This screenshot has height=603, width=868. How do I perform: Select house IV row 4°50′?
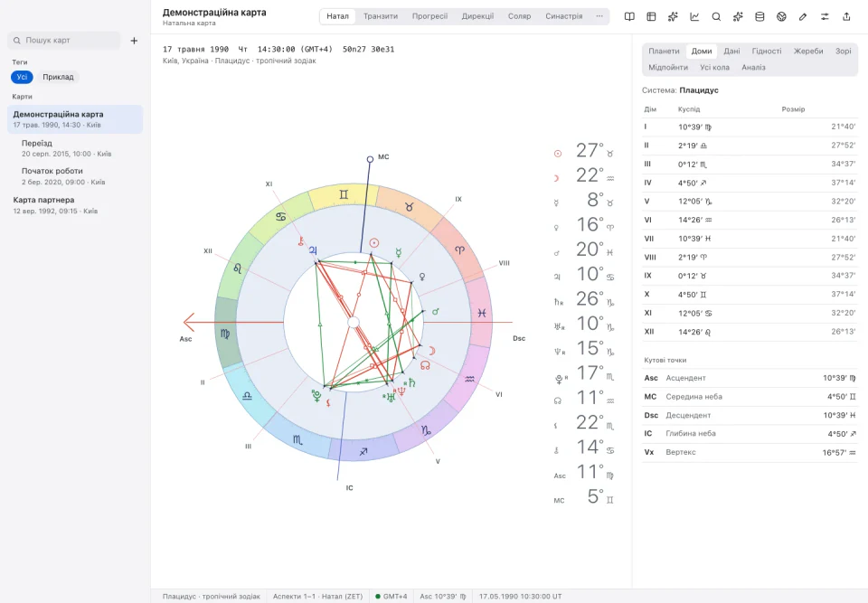(750, 183)
